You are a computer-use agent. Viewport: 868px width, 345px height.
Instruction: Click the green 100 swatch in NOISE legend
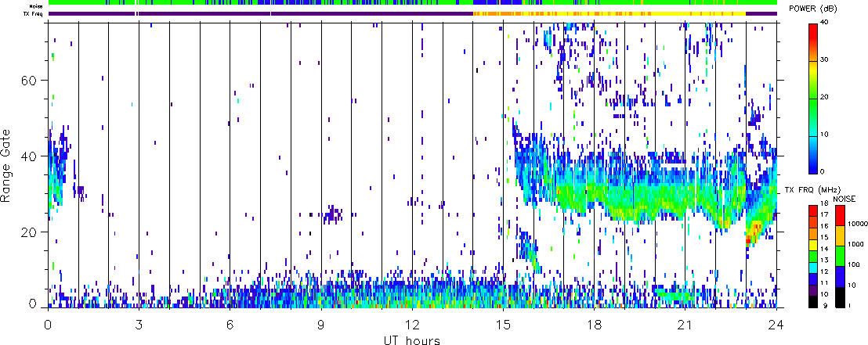pyautogui.click(x=840, y=256)
